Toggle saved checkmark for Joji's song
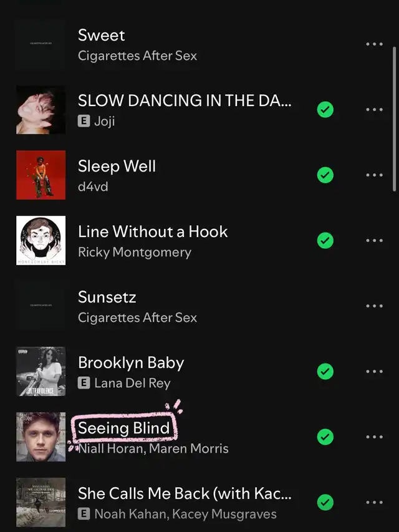 coord(325,110)
